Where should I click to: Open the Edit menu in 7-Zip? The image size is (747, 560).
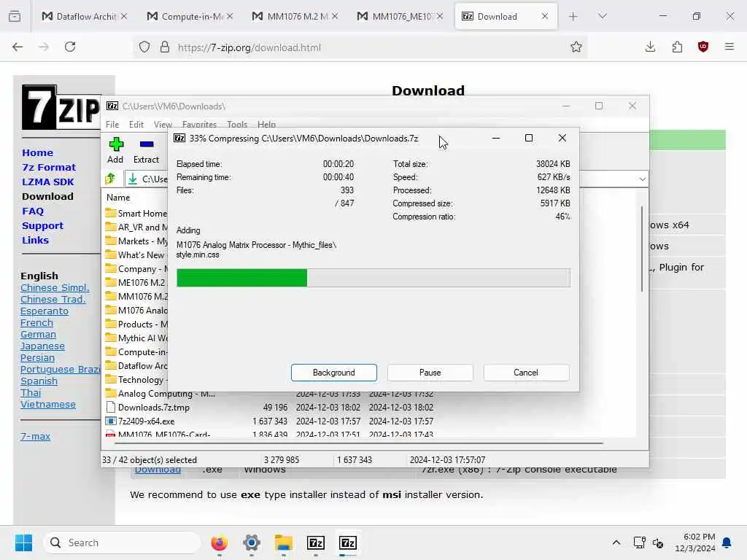136,124
